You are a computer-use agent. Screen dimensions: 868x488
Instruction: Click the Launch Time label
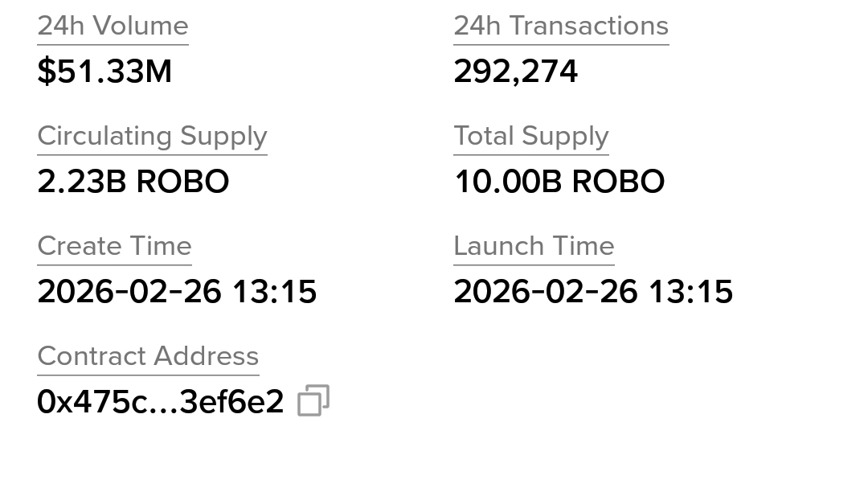coord(534,246)
